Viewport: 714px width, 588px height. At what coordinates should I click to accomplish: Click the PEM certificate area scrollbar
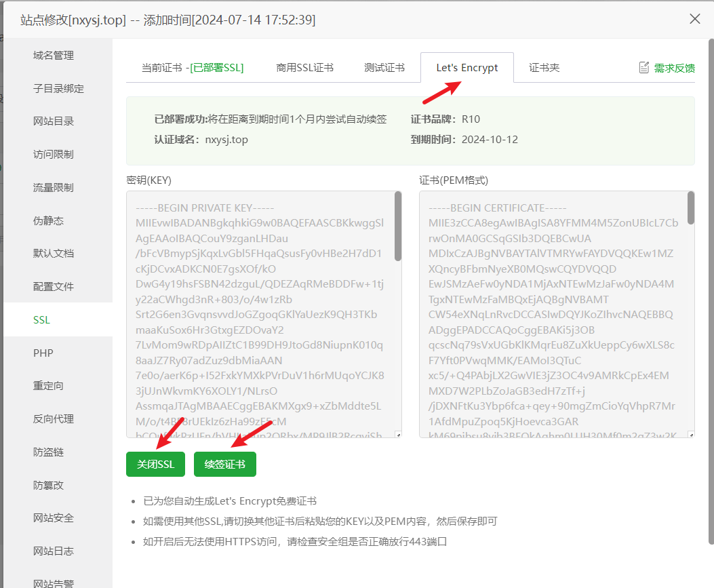click(691, 208)
